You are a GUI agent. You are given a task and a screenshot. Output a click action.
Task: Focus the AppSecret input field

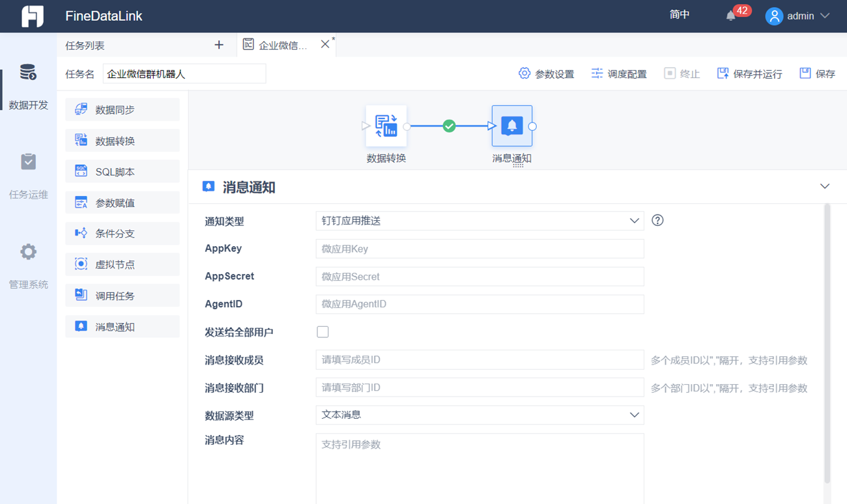coord(480,276)
